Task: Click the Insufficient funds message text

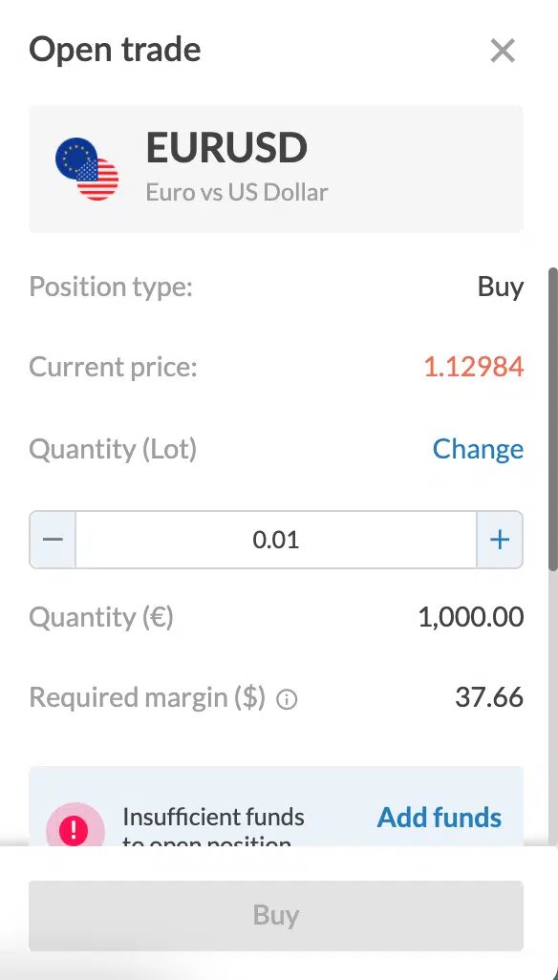Action: point(213,826)
